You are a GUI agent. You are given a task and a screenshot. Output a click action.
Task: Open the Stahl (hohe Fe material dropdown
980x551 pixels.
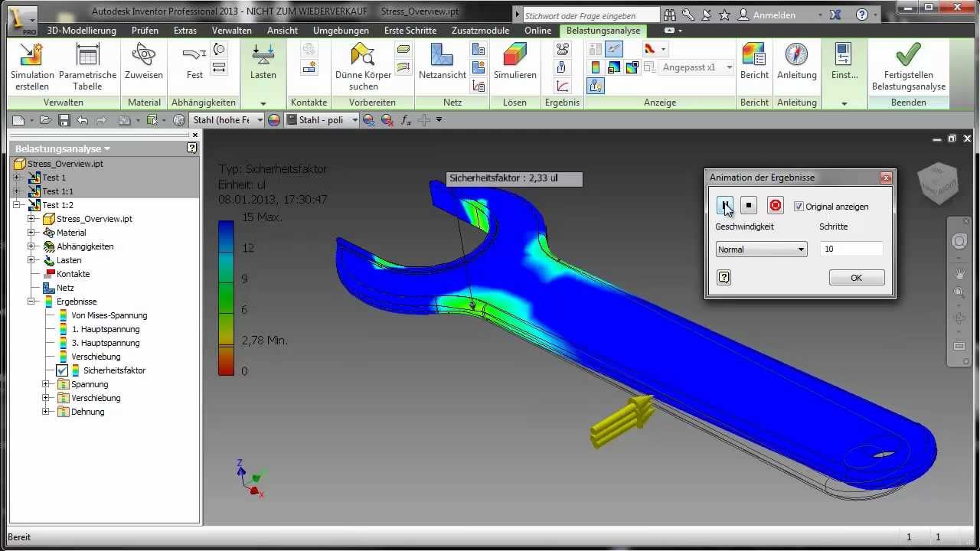(x=227, y=120)
